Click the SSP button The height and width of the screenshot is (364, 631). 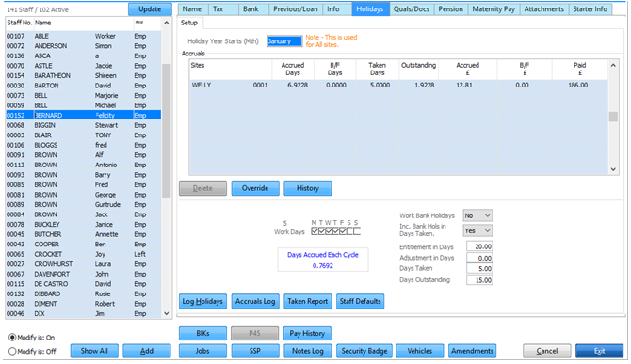[x=255, y=351]
